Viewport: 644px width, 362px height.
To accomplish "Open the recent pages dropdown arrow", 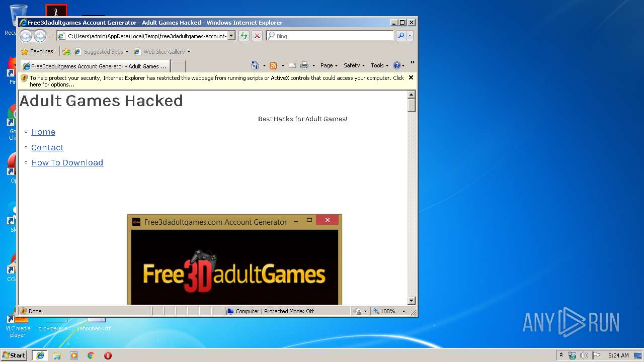I will tap(51, 36).
